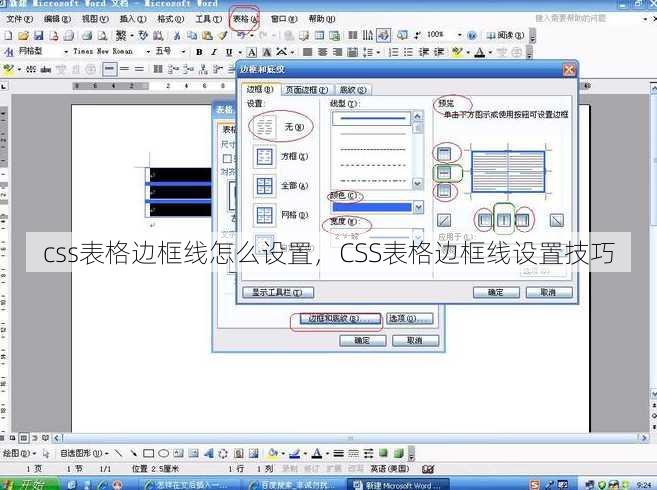Choose the 网格(D) grid border setting
The width and height of the screenshot is (657, 490).
tap(280, 215)
